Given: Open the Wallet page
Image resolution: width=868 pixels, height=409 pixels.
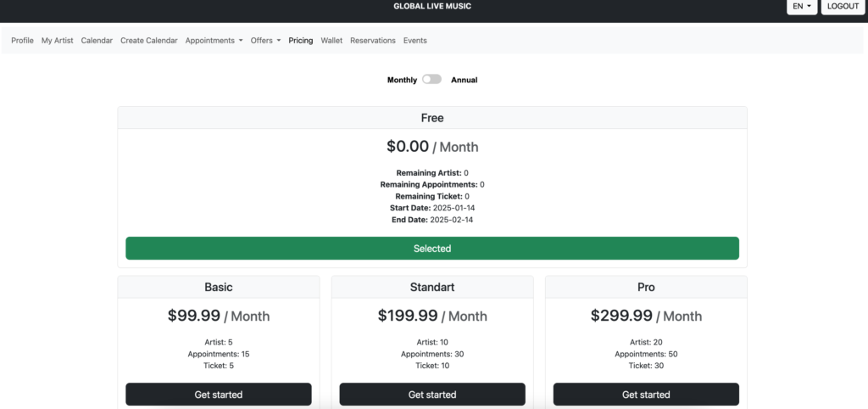Looking at the screenshot, I should tap(331, 41).
